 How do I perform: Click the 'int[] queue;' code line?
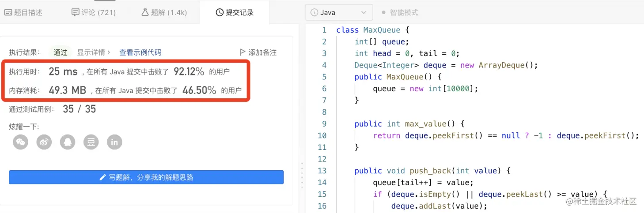(x=382, y=42)
